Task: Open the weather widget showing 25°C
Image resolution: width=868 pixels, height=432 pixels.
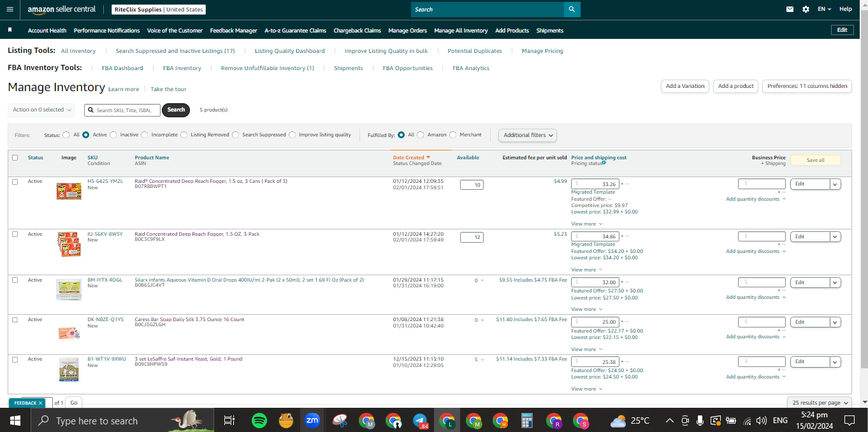Action: (x=630, y=421)
